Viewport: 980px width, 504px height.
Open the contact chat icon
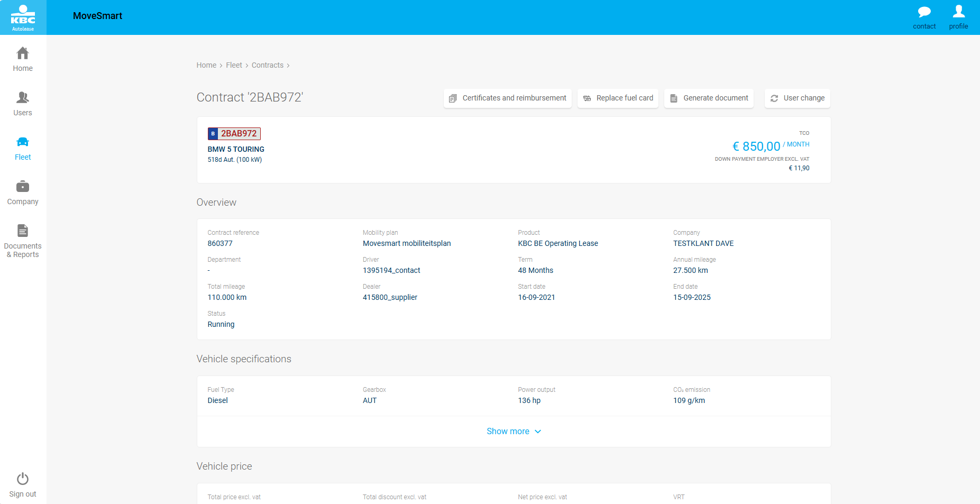point(924,12)
